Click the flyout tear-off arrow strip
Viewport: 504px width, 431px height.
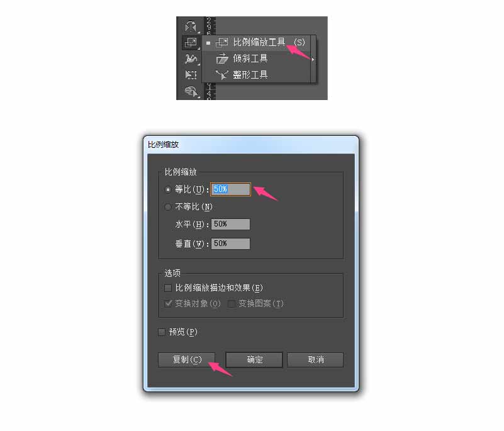pyautogui.click(x=313, y=59)
